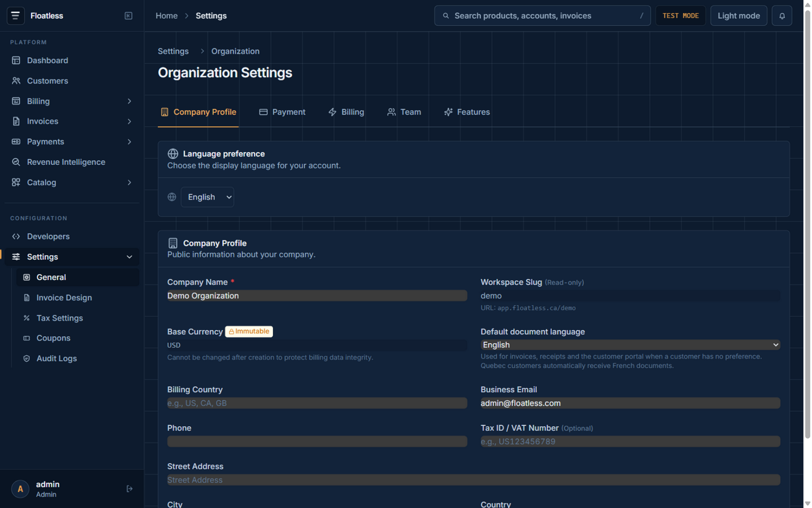Viewport: 812px width, 508px height.
Task: Expand the Billing sidebar menu chevron
Action: coord(129,101)
